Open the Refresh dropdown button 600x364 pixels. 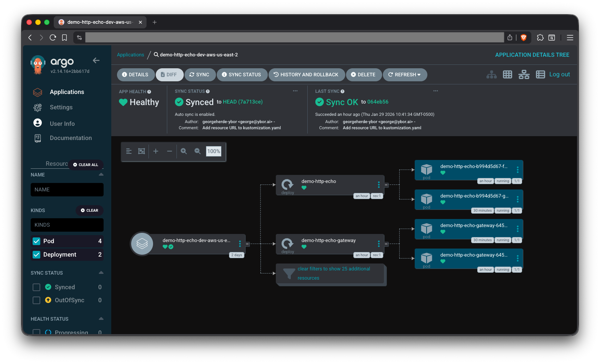[405, 75]
